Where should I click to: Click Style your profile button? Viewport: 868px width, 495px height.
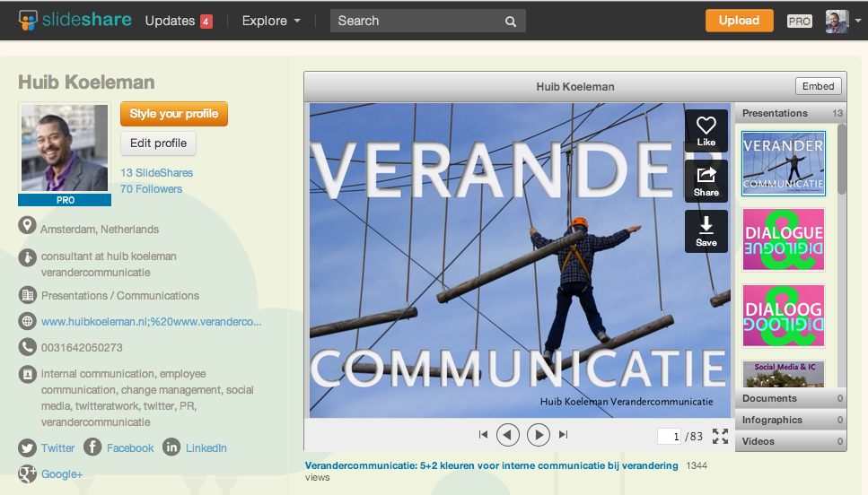[174, 113]
